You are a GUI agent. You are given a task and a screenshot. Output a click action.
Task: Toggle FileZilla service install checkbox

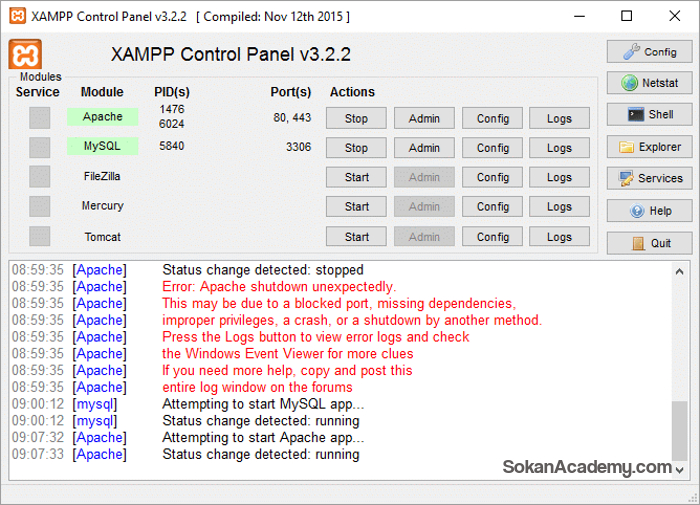point(39,177)
